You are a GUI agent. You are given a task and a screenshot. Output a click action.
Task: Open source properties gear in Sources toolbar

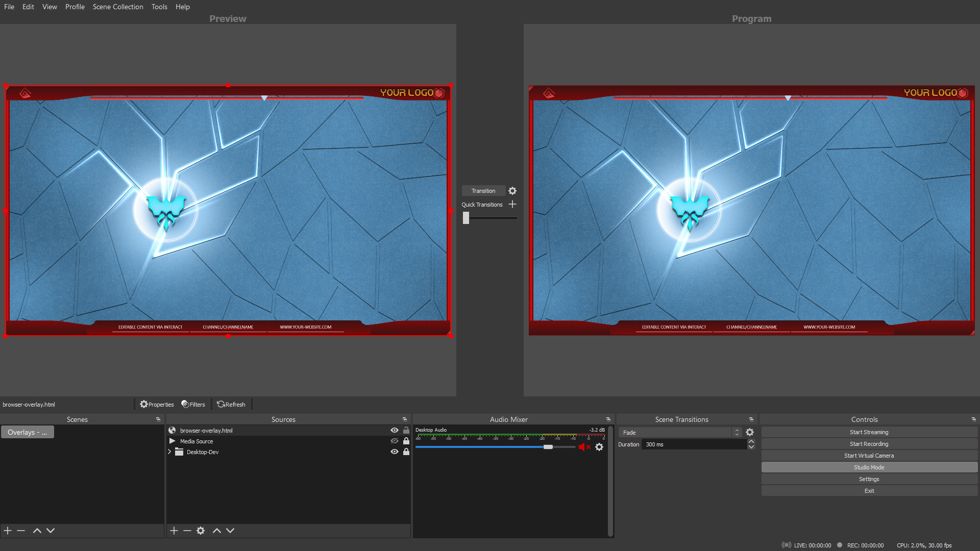[201, 531]
